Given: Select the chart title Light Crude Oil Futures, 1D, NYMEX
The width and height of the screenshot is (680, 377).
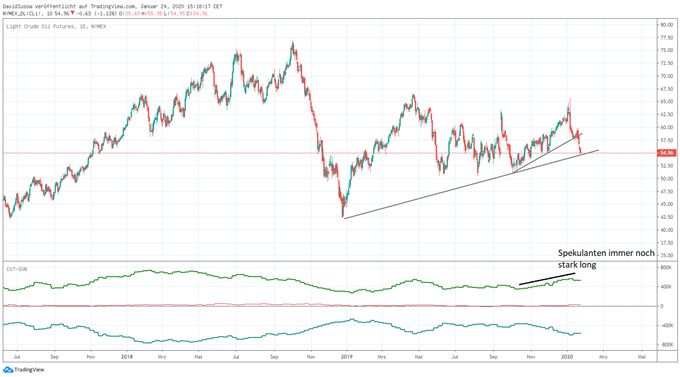Looking at the screenshot, I should [56, 26].
